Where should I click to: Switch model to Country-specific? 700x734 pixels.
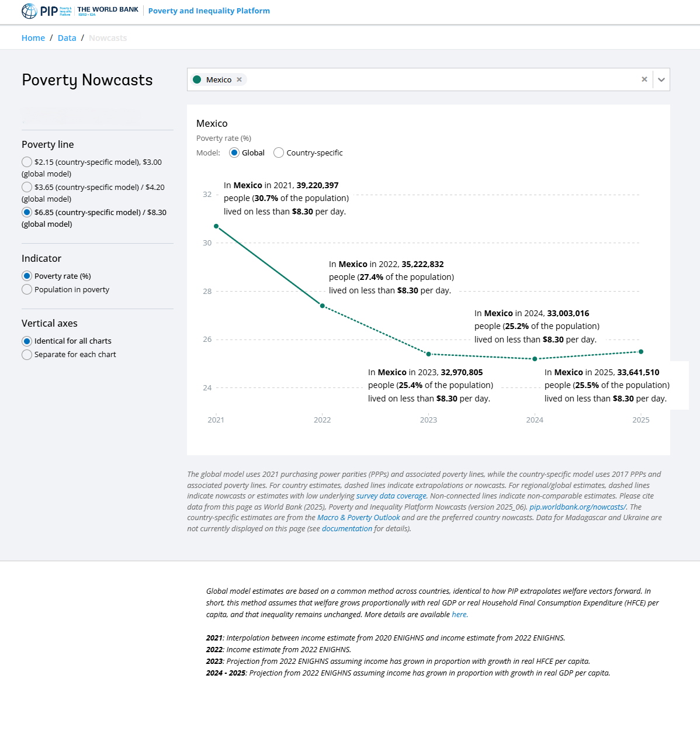tap(278, 153)
